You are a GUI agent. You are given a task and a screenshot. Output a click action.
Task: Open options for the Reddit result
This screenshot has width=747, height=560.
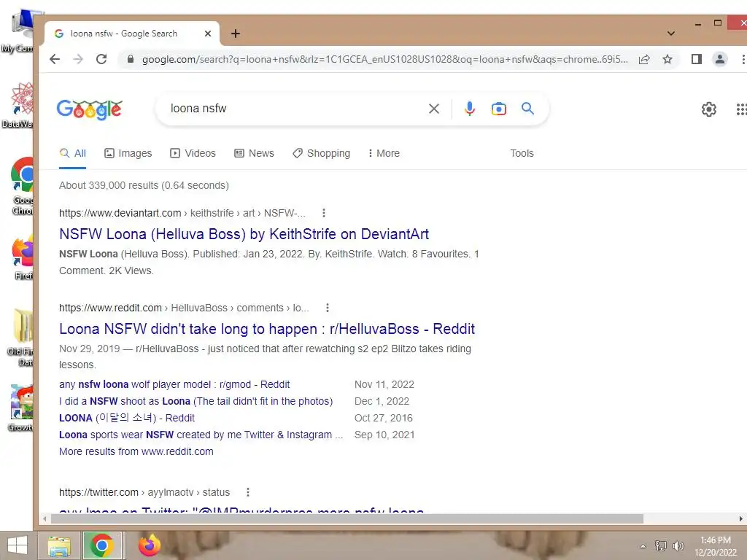328,308
